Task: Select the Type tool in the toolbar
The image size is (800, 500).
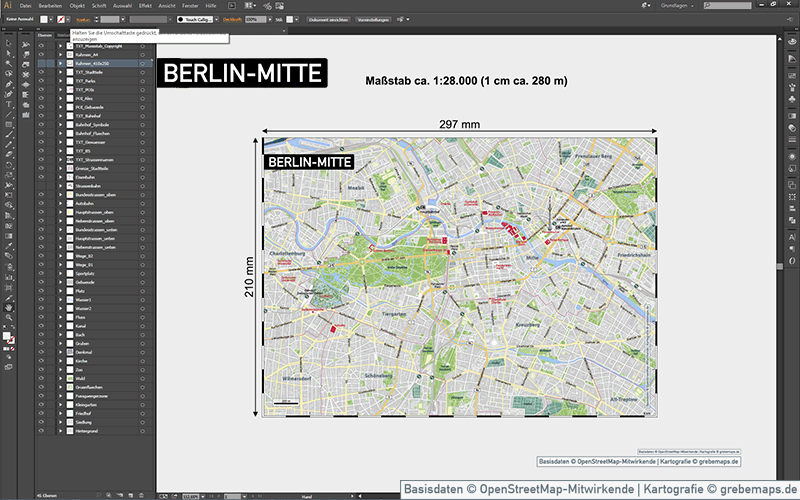Action: 9,103
